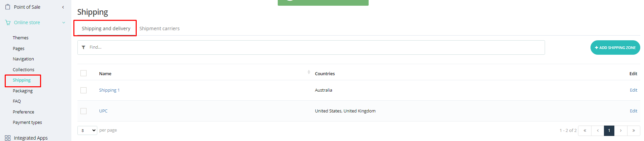Click the Add Shipping Zone button

tap(615, 48)
